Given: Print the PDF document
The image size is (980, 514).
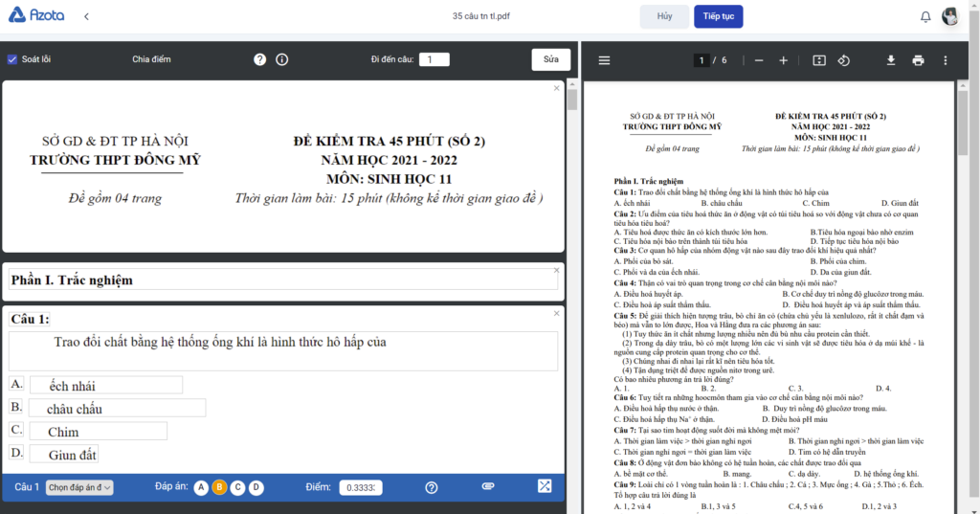Looking at the screenshot, I should pyautogui.click(x=918, y=60).
